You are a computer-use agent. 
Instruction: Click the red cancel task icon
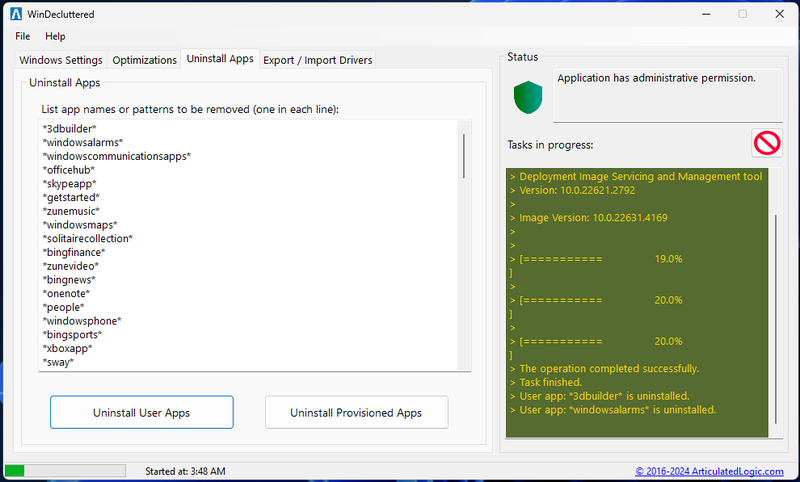click(767, 144)
